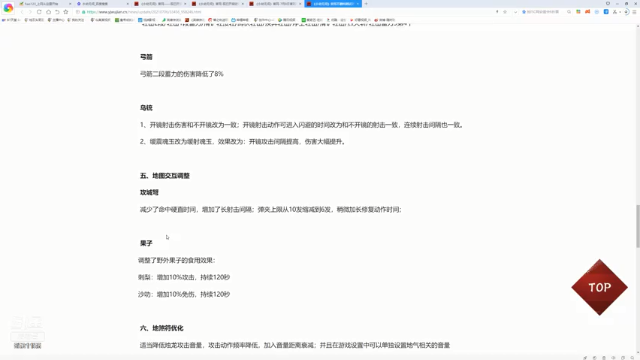Viewport: 640px width, 360px height.
Task: Click the status bar trash icon
Action: 604,358
